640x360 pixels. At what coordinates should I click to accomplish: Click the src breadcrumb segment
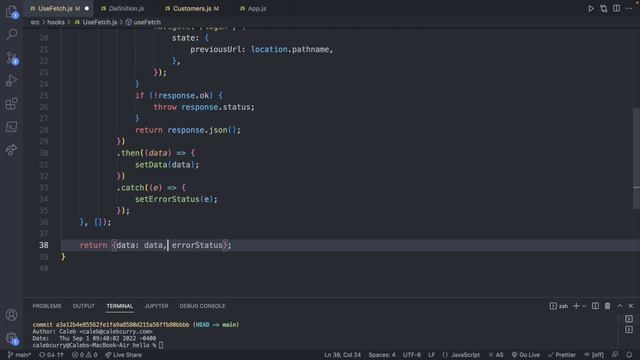[35, 22]
